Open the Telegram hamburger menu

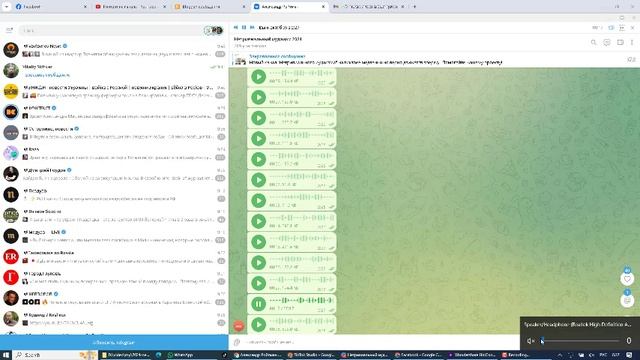[x=9, y=30]
